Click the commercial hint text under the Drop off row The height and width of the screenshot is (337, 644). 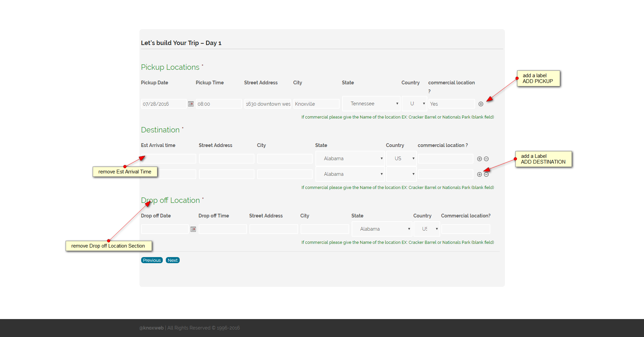(398, 243)
